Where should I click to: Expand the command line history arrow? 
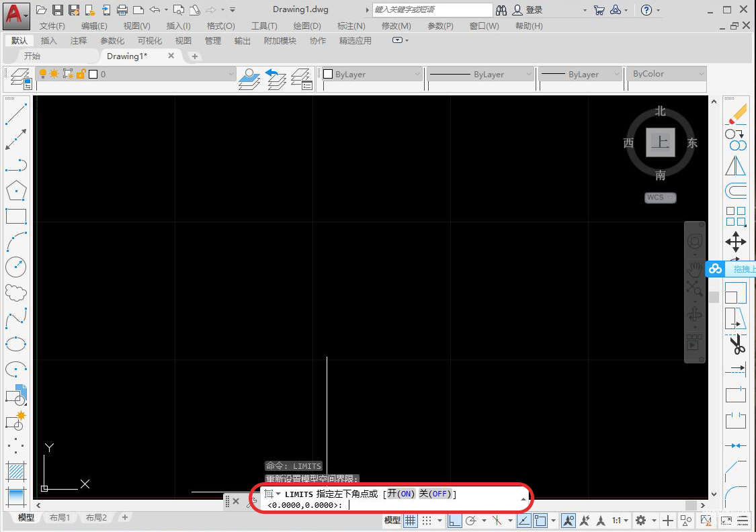(x=523, y=499)
